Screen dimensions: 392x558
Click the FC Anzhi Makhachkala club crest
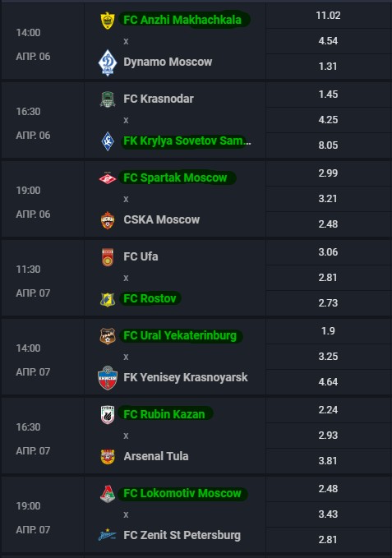[x=108, y=21]
